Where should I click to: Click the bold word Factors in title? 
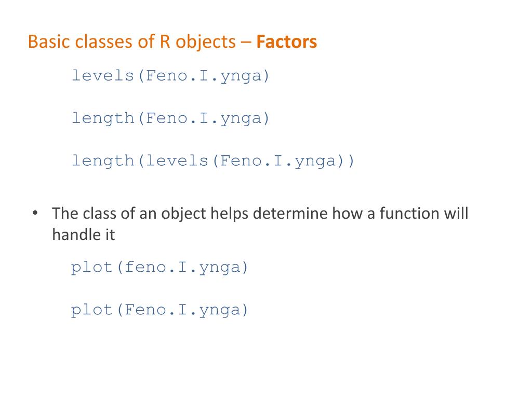coord(286,42)
